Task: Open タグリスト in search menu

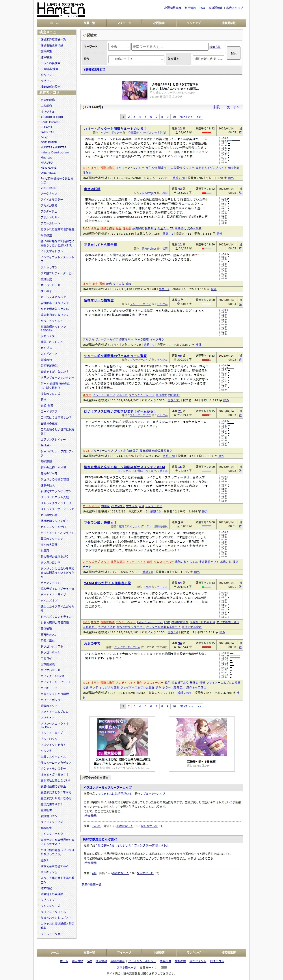Action: (48, 81)
